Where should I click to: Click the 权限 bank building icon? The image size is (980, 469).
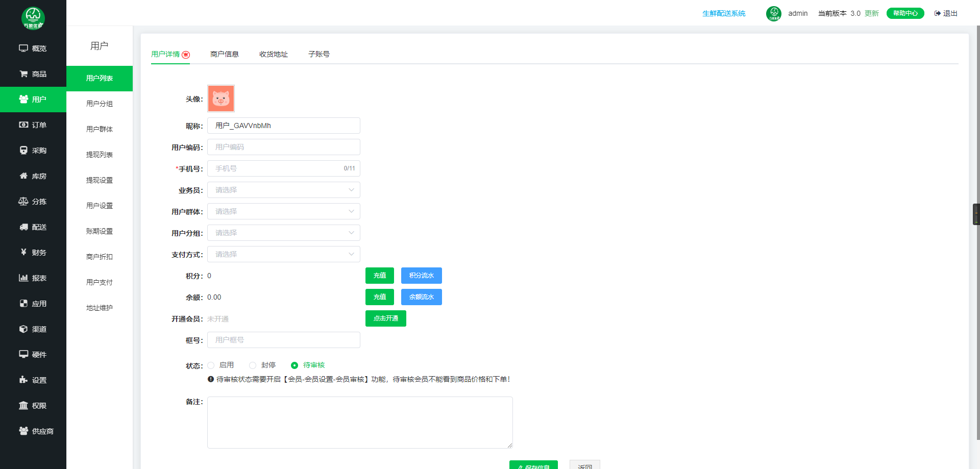click(x=23, y=406)
